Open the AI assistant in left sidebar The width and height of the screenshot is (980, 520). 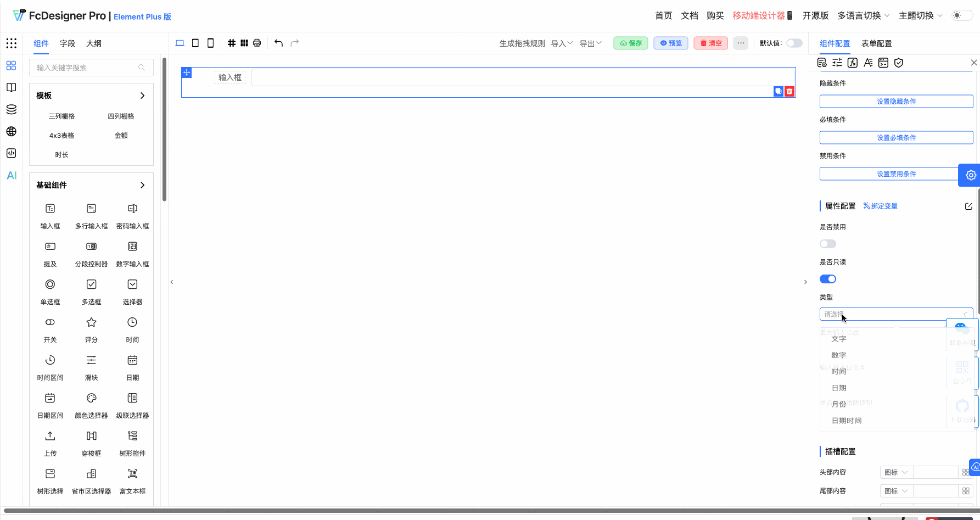(12, 175)
